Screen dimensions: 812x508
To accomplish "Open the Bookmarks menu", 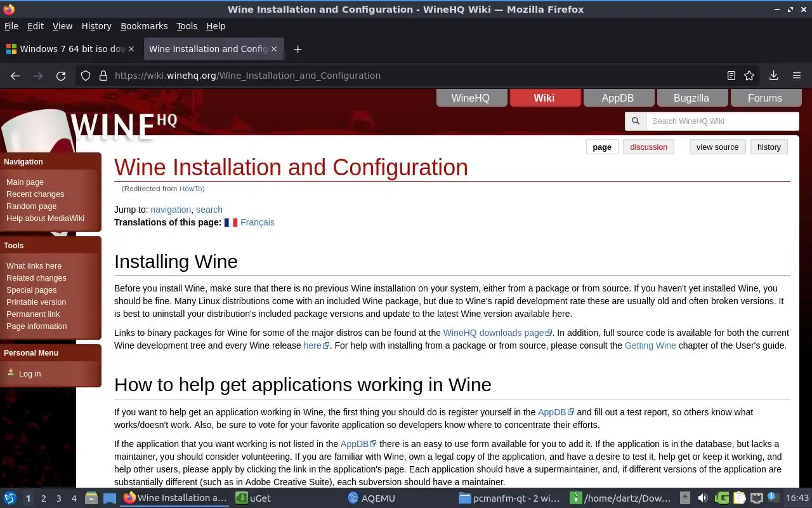I will pos(144,26).
